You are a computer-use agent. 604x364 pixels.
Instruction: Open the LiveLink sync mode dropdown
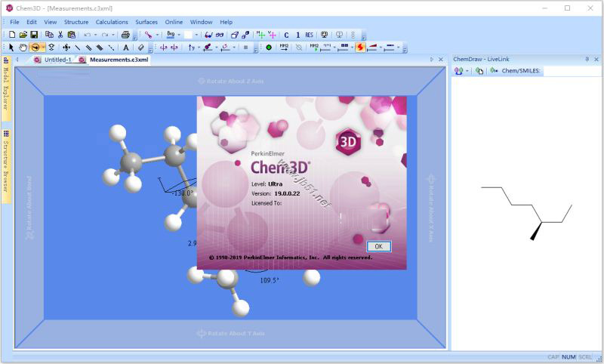pos(467,71)
